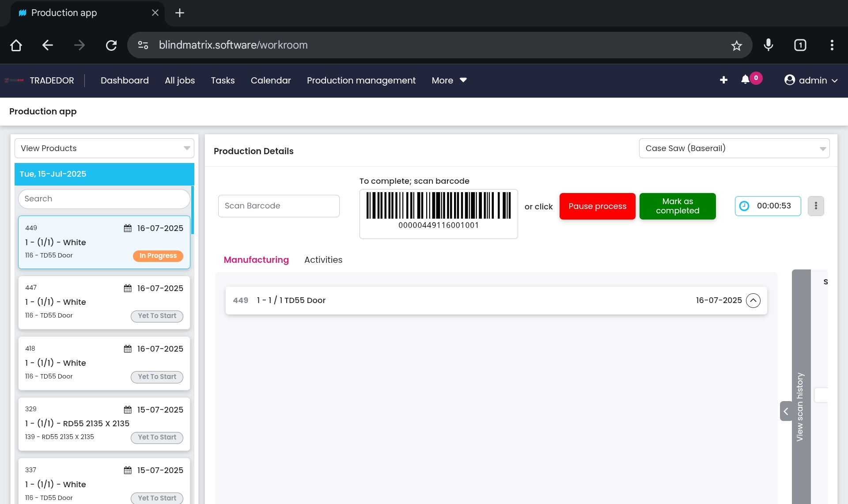Click the browser microphone icon
Viewport: 848px width, 504px height.
click(x=768, y=45)
